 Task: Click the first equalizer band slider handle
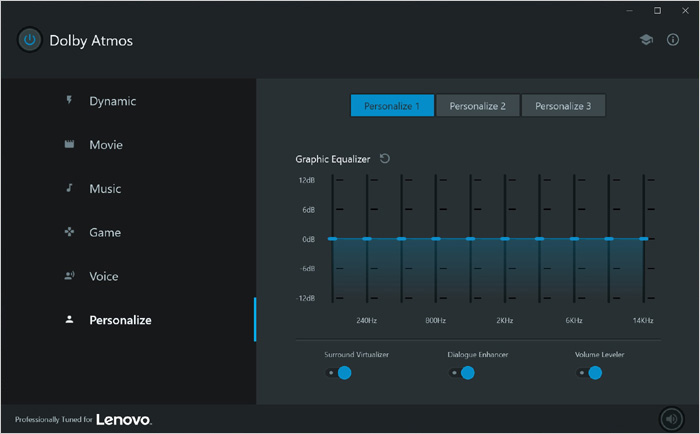tap(332, 239)
